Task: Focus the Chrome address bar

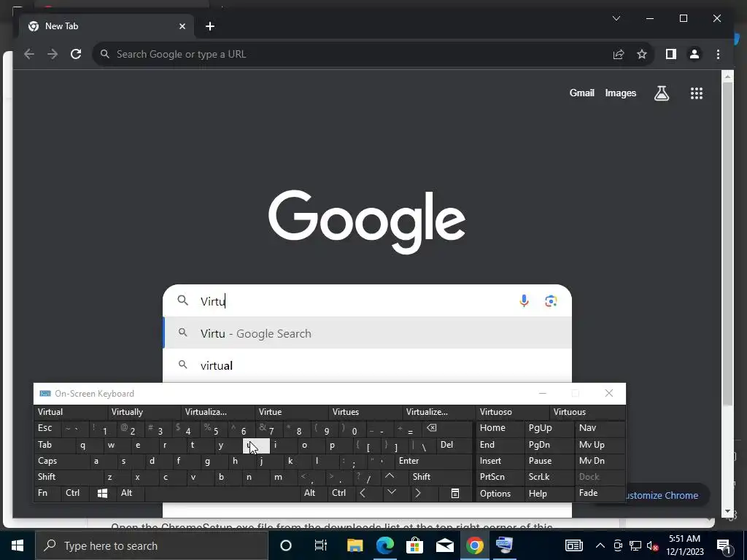Action: pyautogui.click(x=352, y=54)
